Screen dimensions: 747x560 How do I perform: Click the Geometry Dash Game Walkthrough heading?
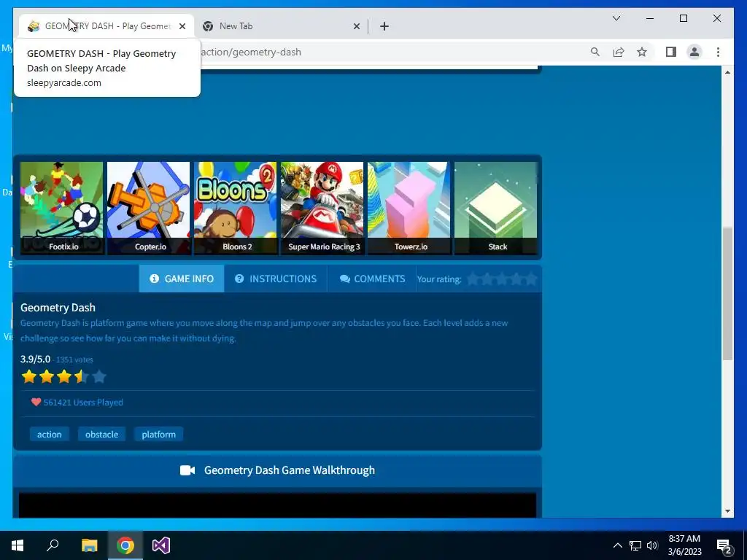(x=290, y=470)
